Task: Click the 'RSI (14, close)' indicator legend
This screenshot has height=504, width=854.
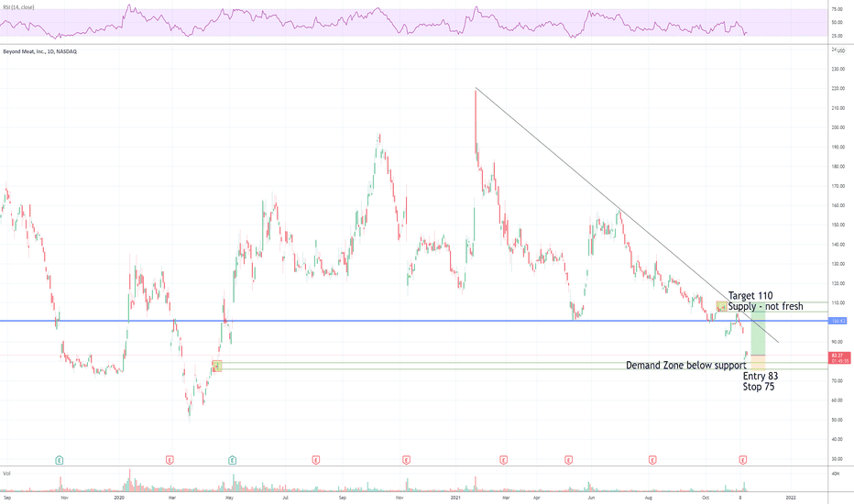Action: coord(18,7)
